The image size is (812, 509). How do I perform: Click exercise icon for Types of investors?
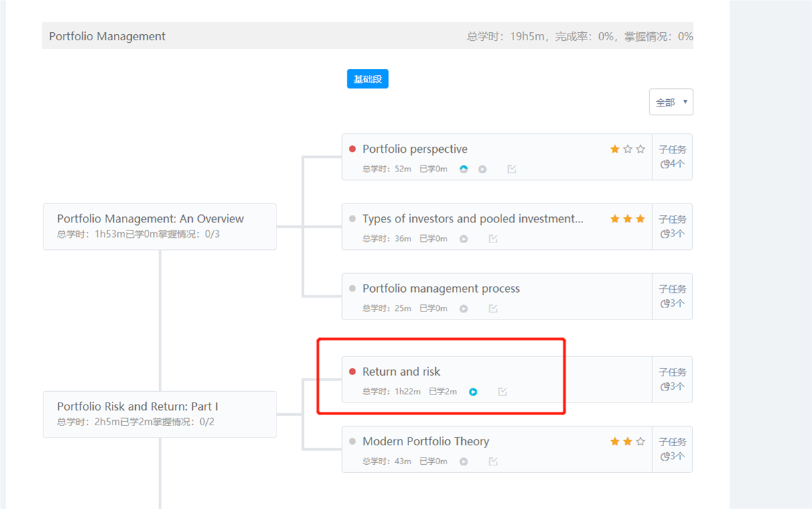493,239
